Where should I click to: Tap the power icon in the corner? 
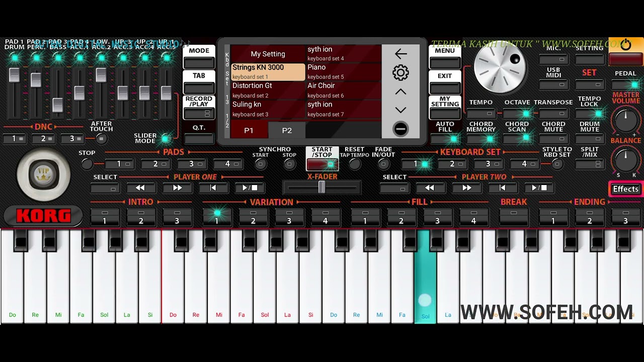click(625, 45)
